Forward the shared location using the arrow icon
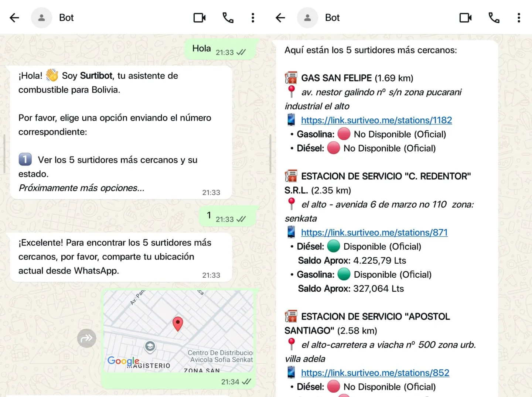This screenshot has width=532, height=397. click(x=86, y=338)
